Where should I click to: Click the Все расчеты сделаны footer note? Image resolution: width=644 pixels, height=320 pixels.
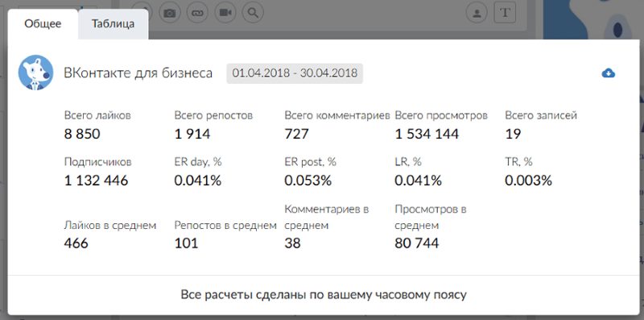(324, 295)
